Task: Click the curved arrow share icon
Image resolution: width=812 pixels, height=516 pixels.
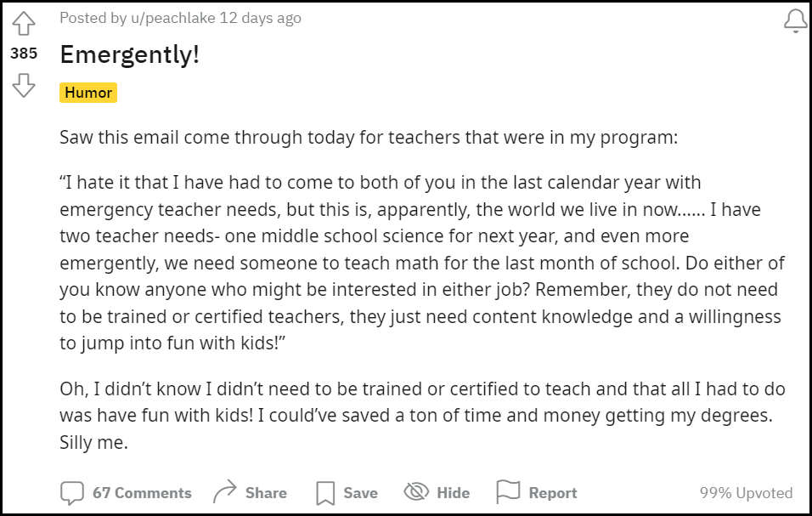Action: 224,492
